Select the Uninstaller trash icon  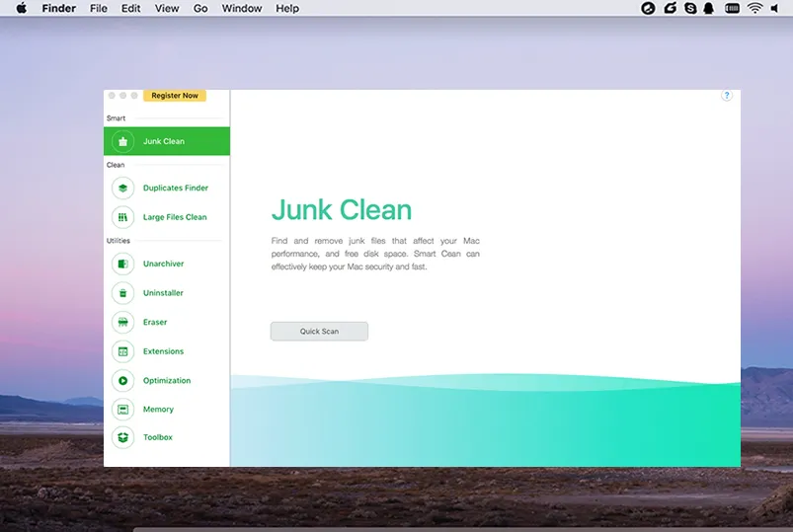point(122,293)
